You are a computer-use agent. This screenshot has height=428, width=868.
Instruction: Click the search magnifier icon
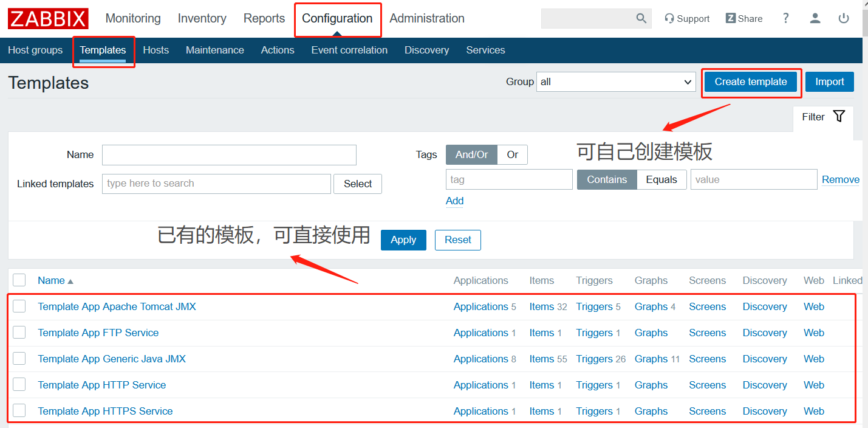[x=641, y=18]
